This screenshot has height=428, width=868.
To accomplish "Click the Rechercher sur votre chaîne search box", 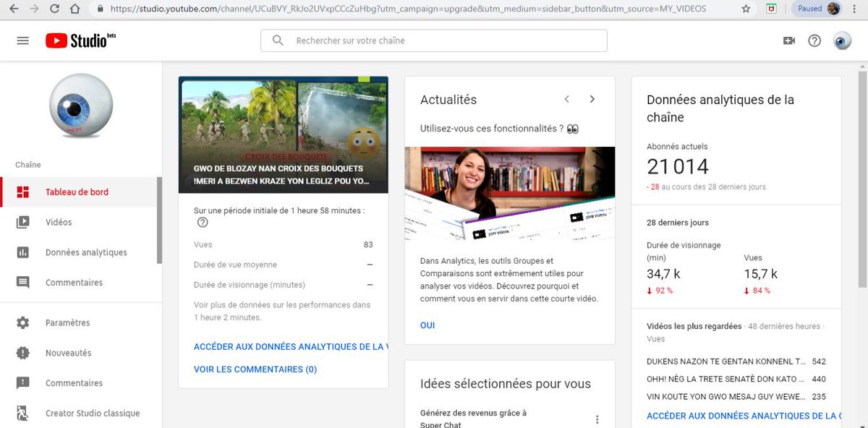I will click(434, 40).
